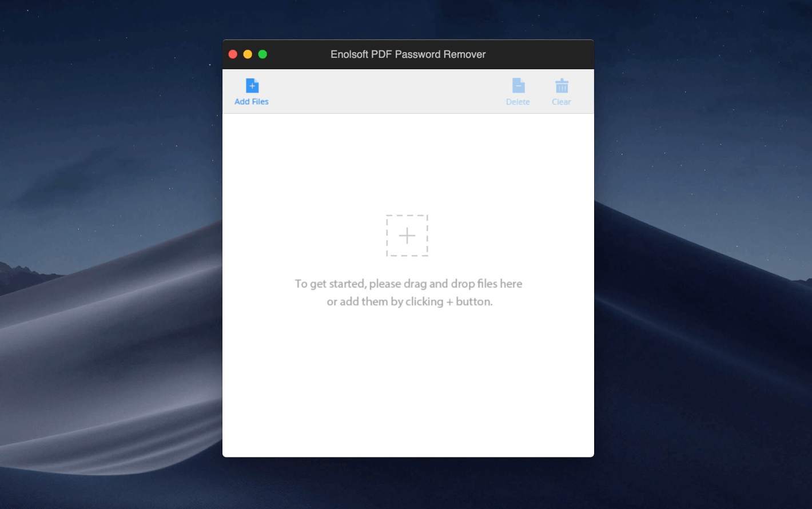The width and height of the screenshot is (812, 509).
Task: Click the Clear trash can icon
Action: click(562, 86)
